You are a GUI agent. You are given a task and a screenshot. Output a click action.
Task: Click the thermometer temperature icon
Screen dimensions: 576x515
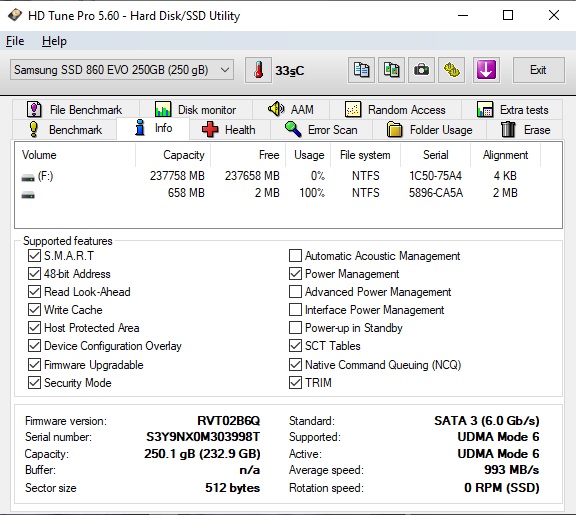[258, 70]
